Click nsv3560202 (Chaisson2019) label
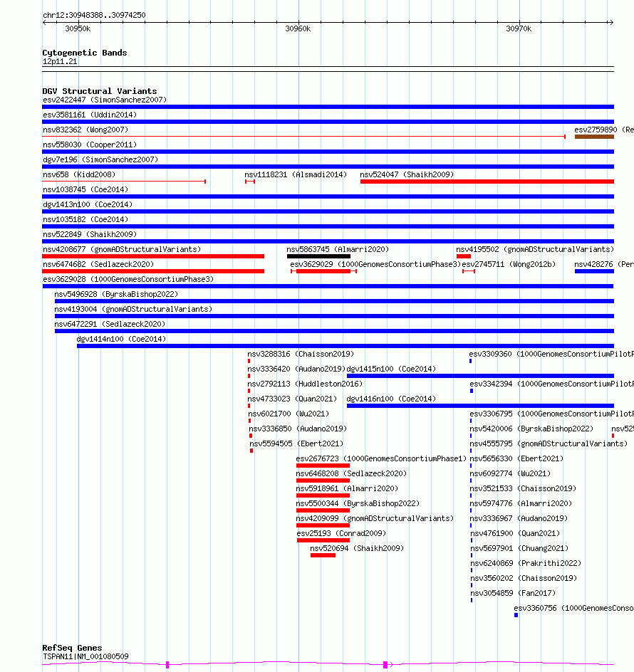Screen dimensions: 634x672 tap(524, 579)
